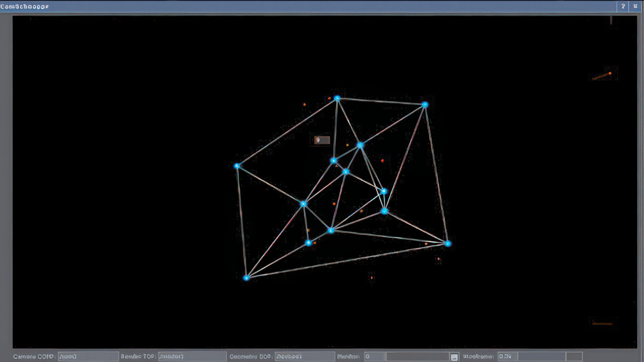The image size is (644, 362).
Task: Click the small icon button in status bar
Action: [x=454, y=357]
